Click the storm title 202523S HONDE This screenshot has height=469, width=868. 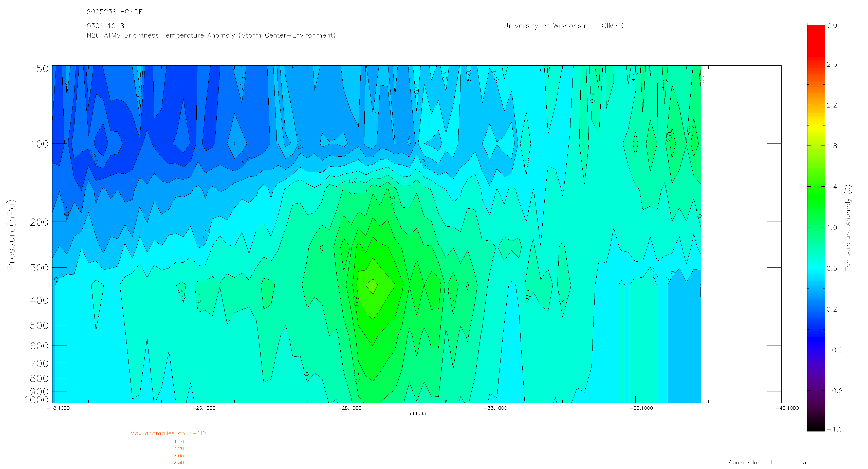tap(115, 12)
